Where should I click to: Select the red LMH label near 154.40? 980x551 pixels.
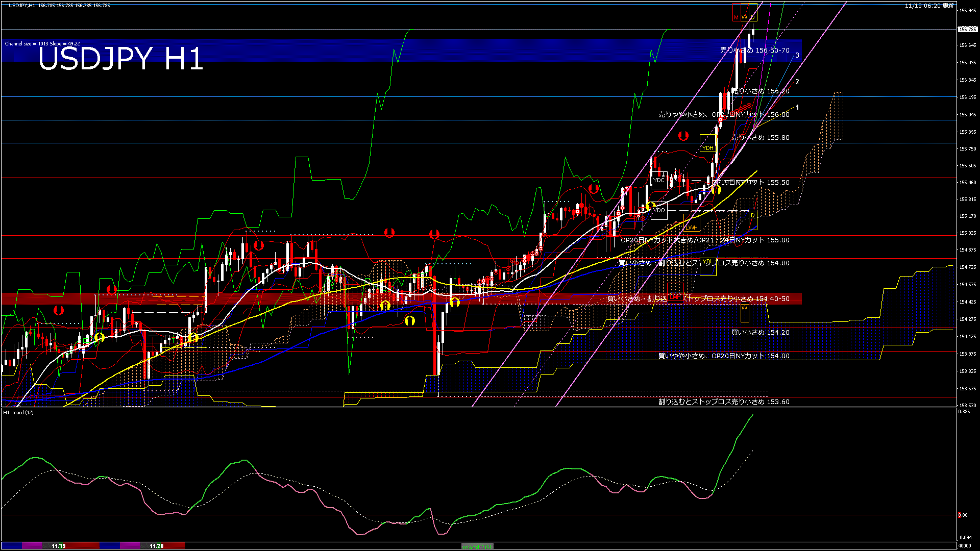pos(676,297)
